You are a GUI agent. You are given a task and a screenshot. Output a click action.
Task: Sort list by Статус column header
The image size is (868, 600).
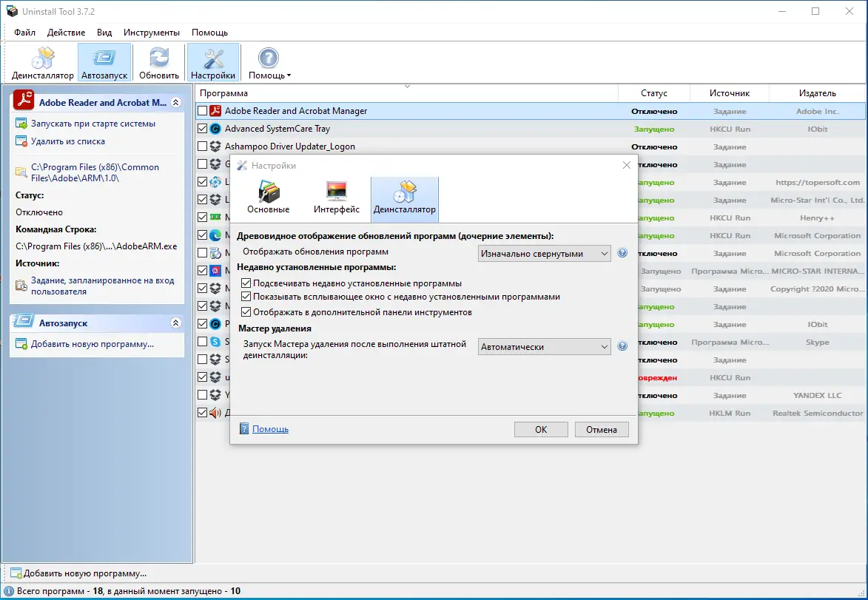(653, 93)
